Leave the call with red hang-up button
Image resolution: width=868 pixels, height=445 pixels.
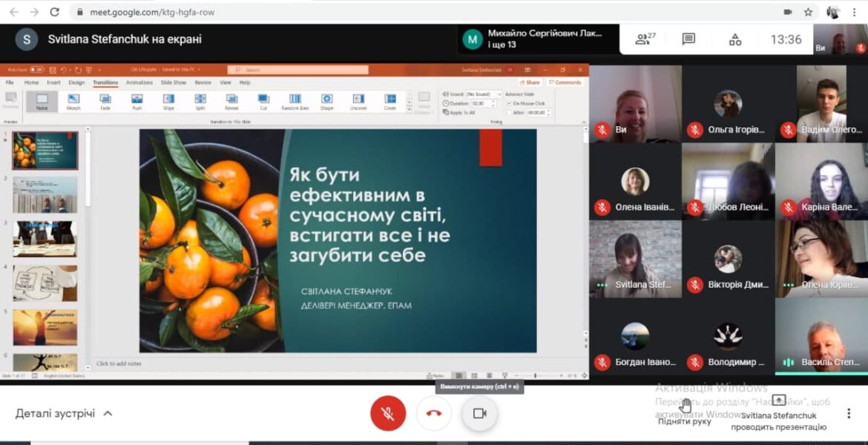tap(434, 413)
